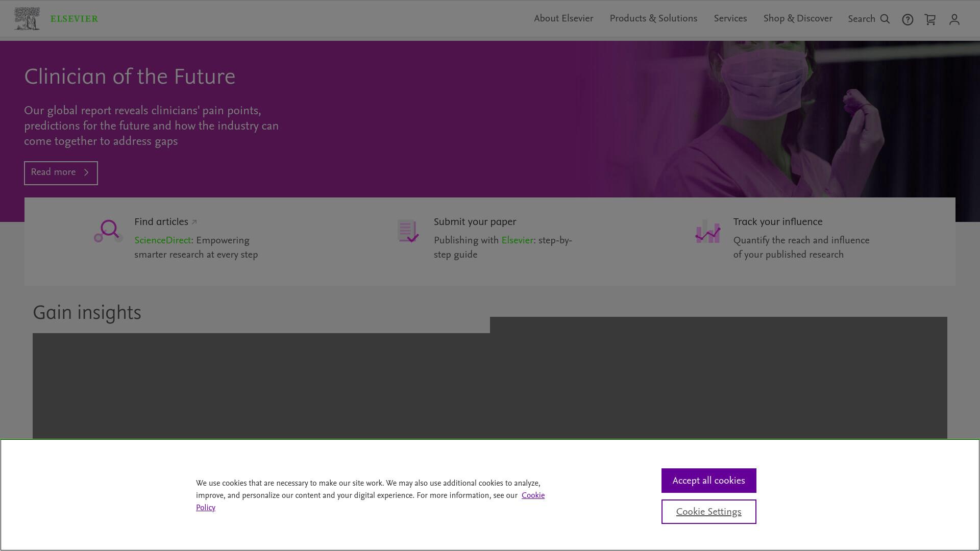Accept all cookies
The image size is (980, 551).
[708, 481]
